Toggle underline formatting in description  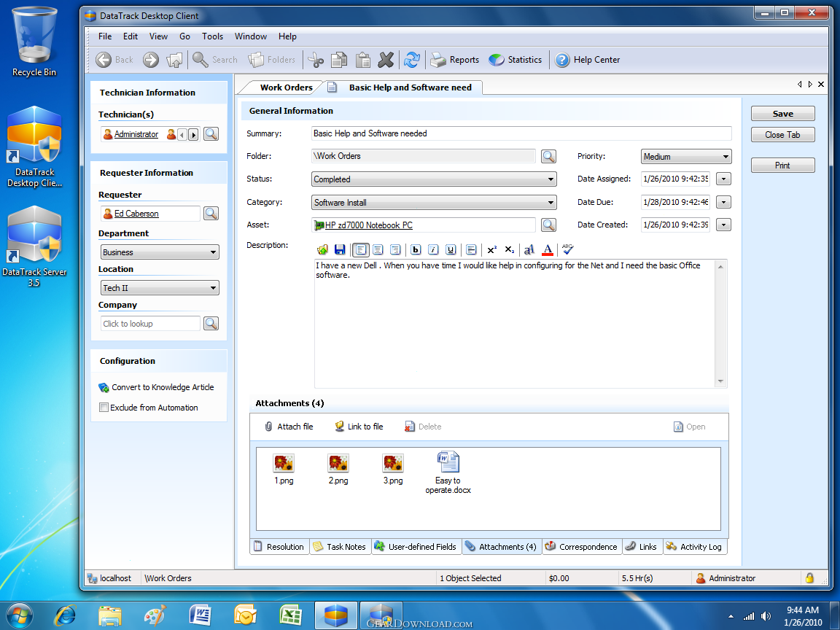tap(451, 249)
